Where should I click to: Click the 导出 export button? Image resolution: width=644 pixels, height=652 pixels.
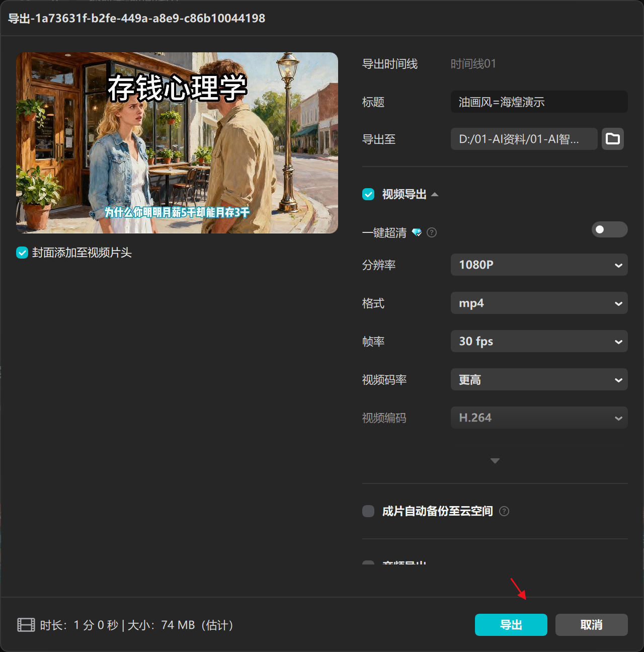point(511,625)
